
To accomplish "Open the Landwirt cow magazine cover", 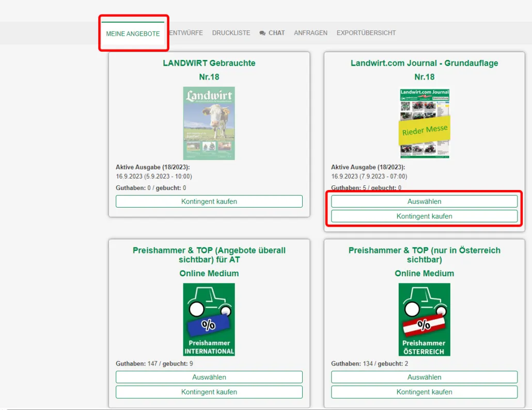I will coord(209,123).
